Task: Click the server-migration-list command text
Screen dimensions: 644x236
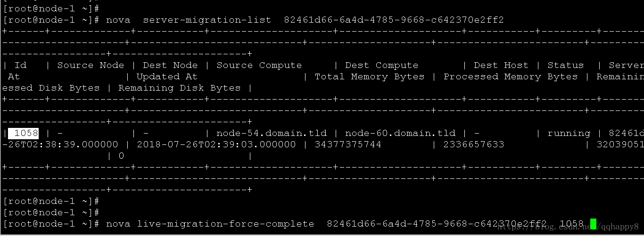Action: (207, 20)
